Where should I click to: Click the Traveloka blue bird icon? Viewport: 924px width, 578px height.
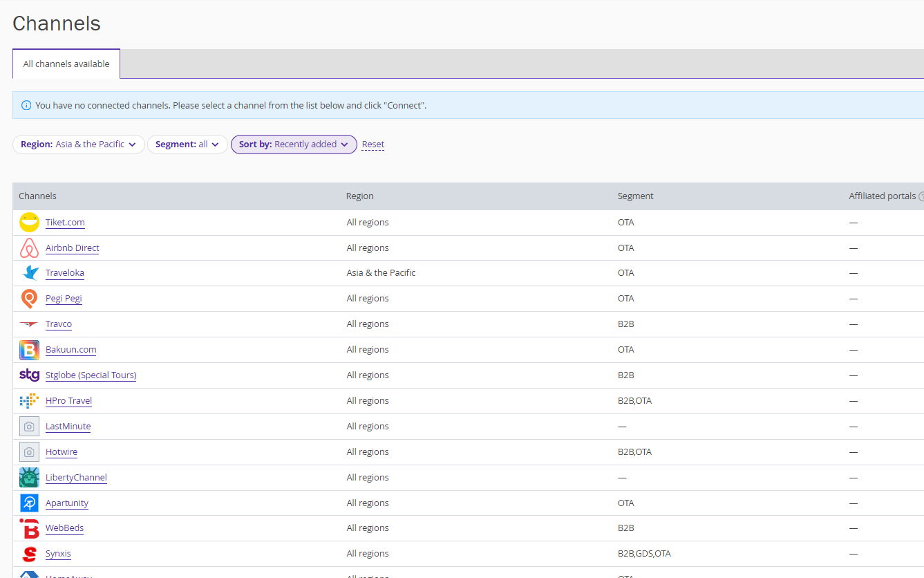pos(29,273)
